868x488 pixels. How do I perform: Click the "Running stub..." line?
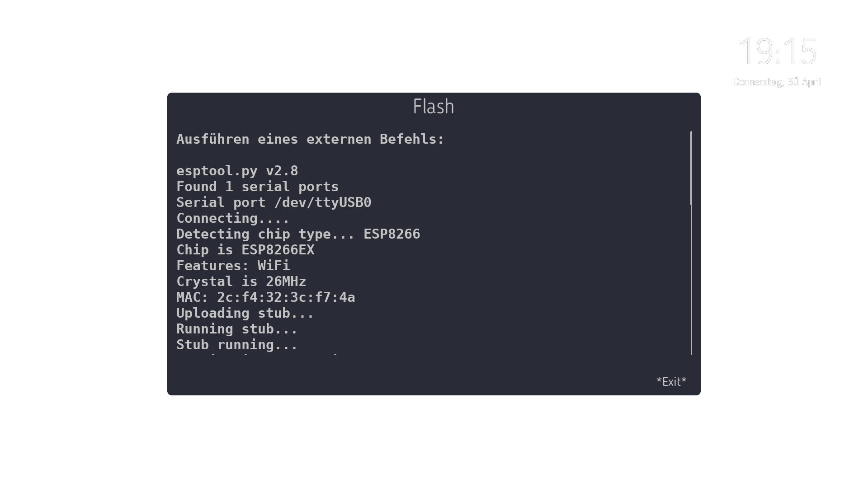237,329
